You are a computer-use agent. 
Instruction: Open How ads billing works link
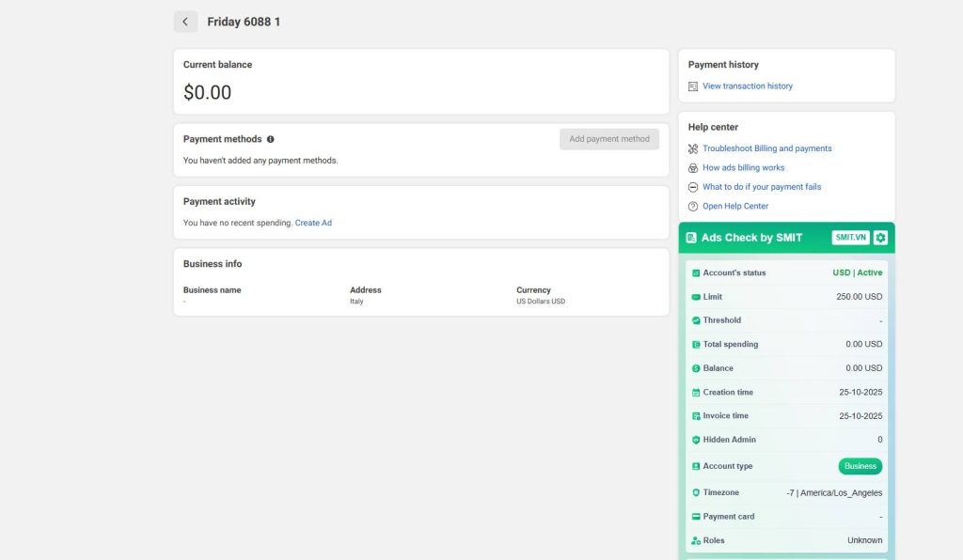(x=743, y=168)
